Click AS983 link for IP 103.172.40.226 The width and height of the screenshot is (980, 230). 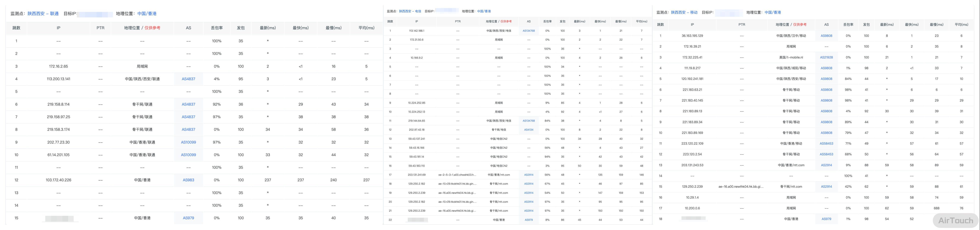(x=188, y=180)
